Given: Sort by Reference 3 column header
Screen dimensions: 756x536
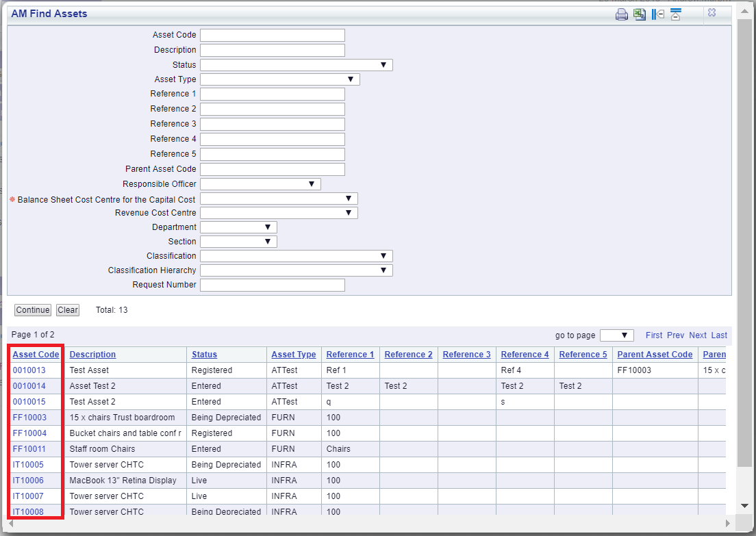Looking at the screenshot, I should (x=467, y=355).
